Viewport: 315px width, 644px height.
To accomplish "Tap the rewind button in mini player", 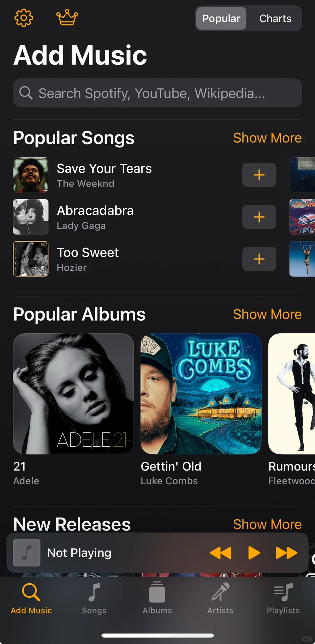I will 220,553.
